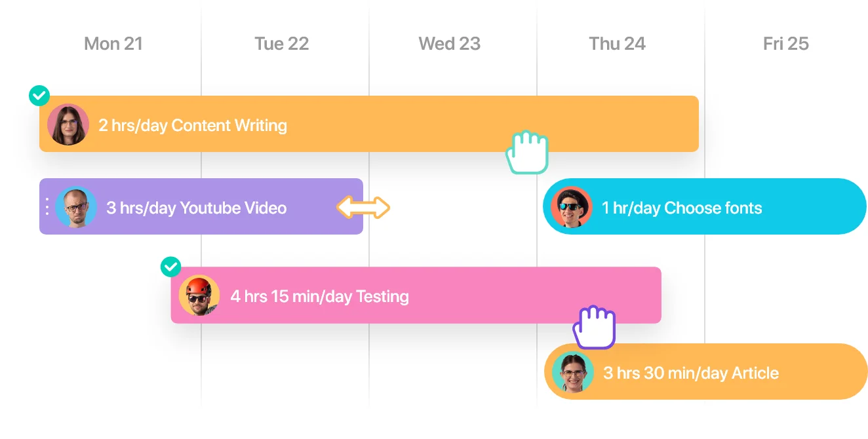Viewport: 868px width, 439px height.
Task: Click the orange double-arrow resize icon
Action: 363,208
